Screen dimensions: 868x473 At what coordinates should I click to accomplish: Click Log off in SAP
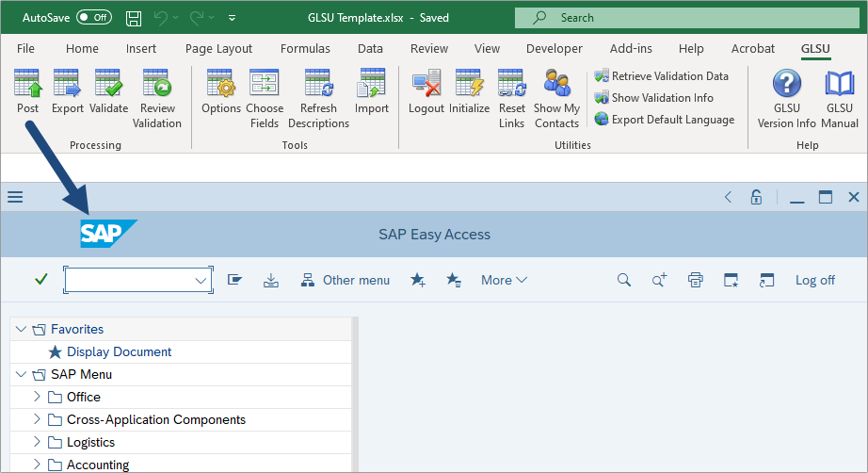(815, 280)
